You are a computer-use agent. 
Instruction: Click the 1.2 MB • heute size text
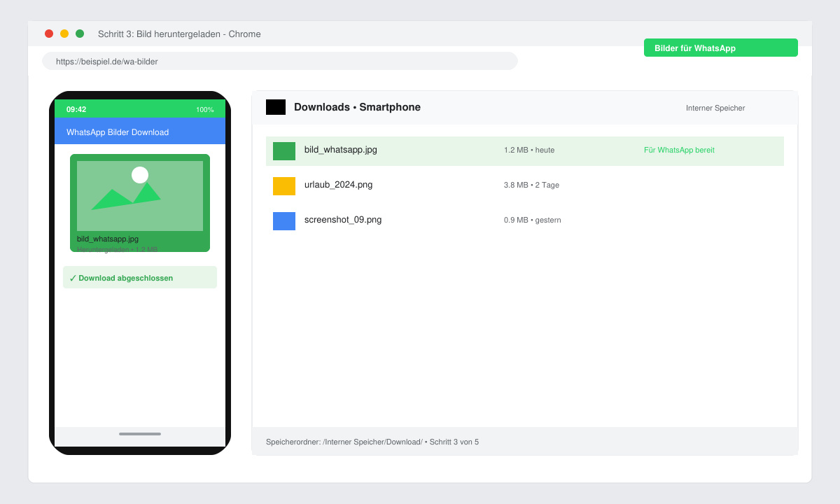(529, 150)
